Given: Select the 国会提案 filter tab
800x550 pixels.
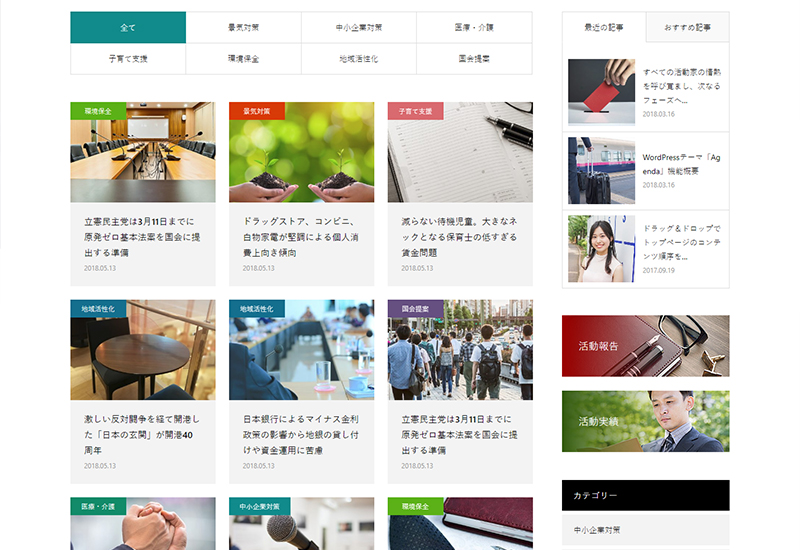Looking at the screenshot, I should point(474,59).
